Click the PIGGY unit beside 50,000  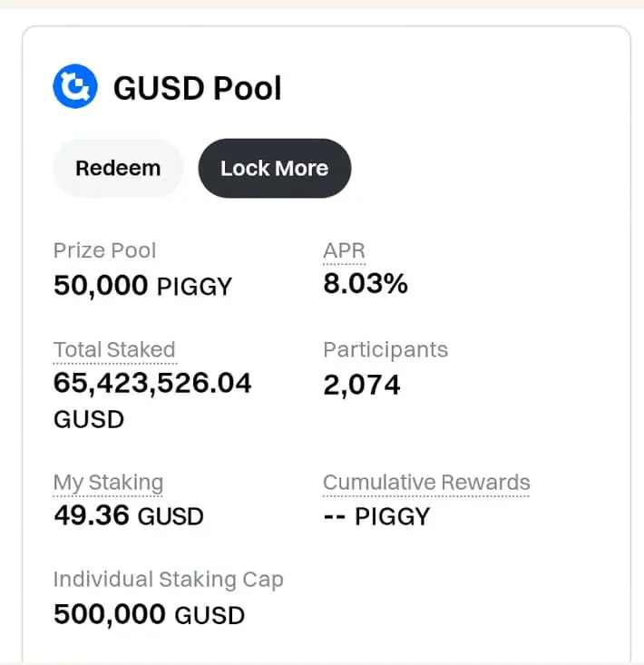pyautogui.click(x=195, y=287)
